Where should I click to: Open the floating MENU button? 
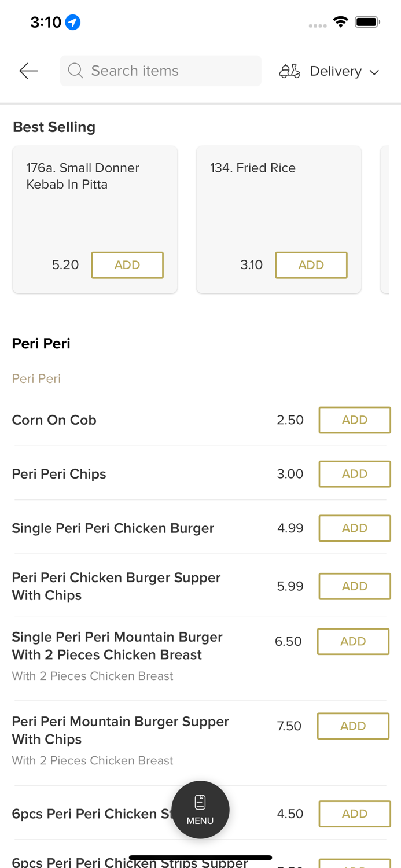(x=200, y=810)
